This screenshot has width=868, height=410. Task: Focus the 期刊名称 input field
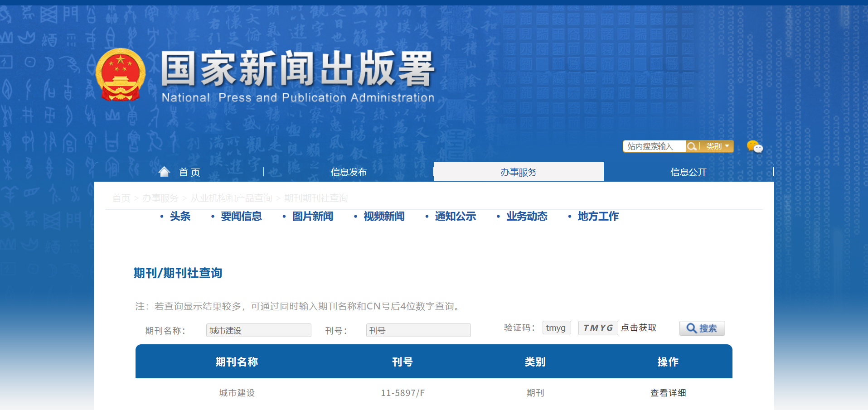[x=258, y=330]
